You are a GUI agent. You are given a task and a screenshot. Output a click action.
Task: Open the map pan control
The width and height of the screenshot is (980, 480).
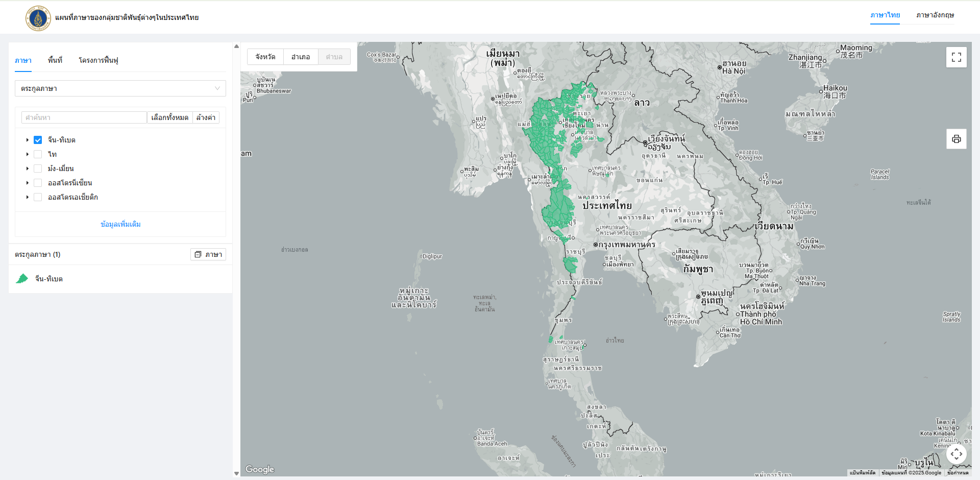point(956,453)
